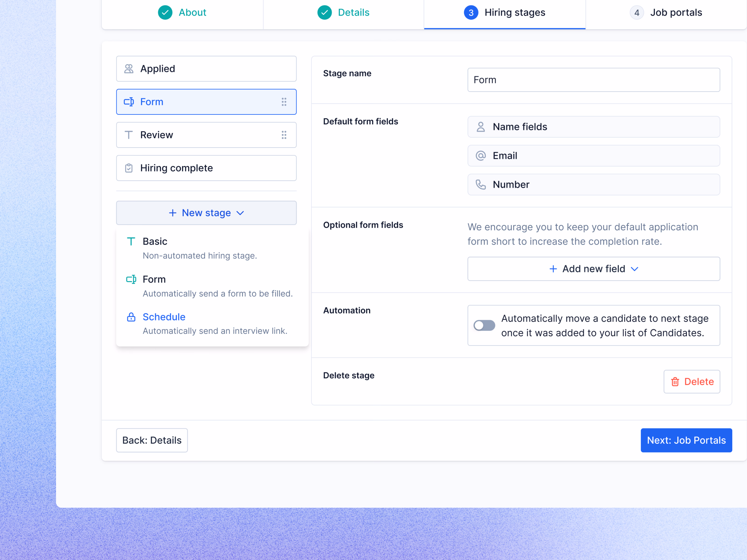
Task: Click the clipboard icon in Hiring complete
Action: pos(129,168)
